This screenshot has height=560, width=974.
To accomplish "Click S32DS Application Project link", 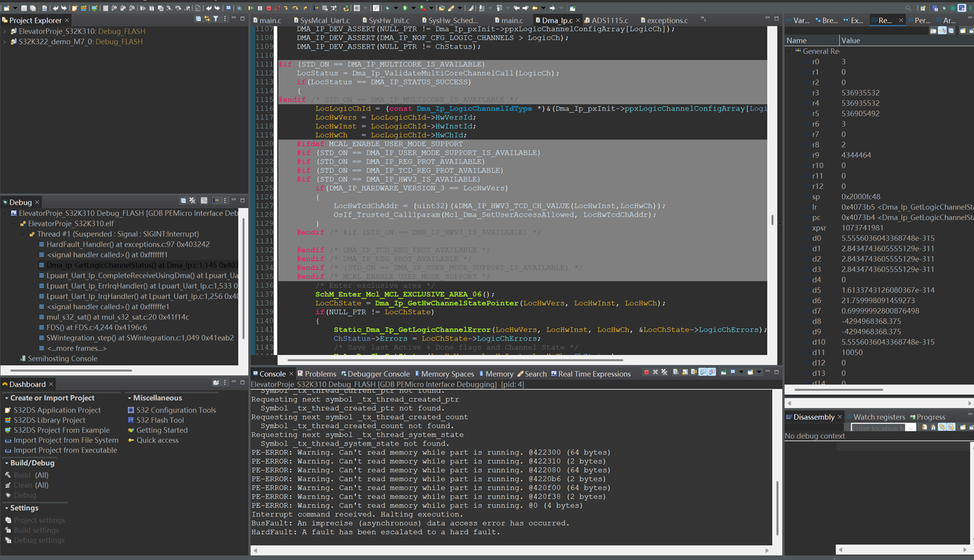I will point(57,410).
